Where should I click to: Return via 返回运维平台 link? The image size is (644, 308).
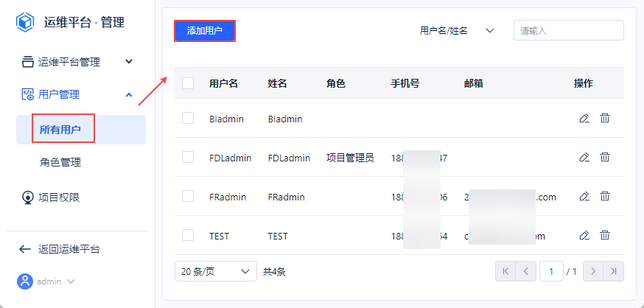[69, 249]
